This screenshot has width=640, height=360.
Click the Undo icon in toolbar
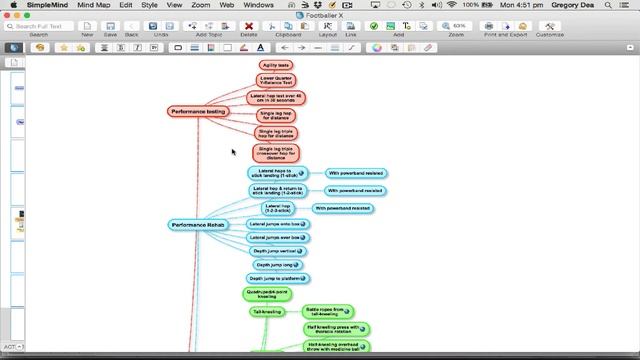coord(153,26)
